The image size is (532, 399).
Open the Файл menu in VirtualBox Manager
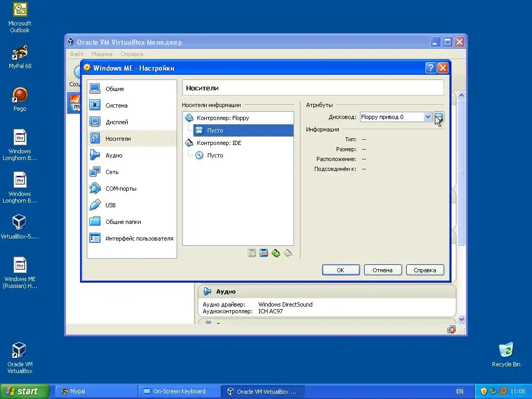coord(77,54)
